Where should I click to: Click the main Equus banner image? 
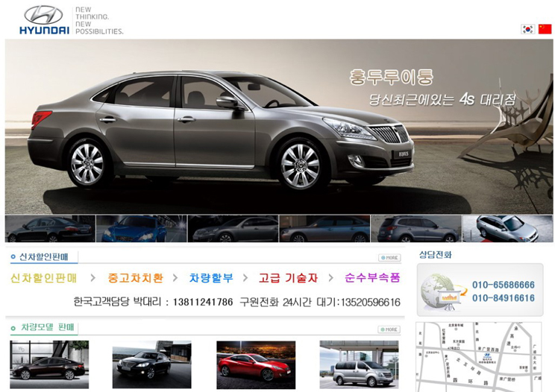pos(279,127)
